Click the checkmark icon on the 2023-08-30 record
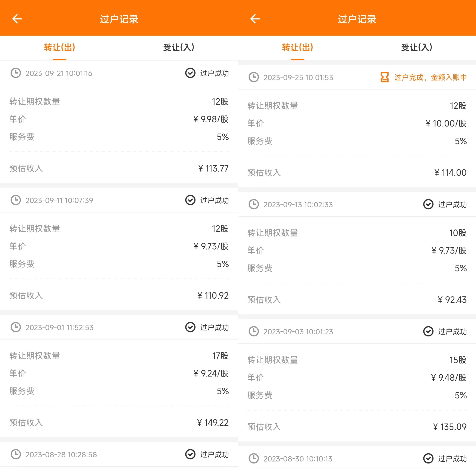This screenshot has height=476, width=476. pos(428,458)
